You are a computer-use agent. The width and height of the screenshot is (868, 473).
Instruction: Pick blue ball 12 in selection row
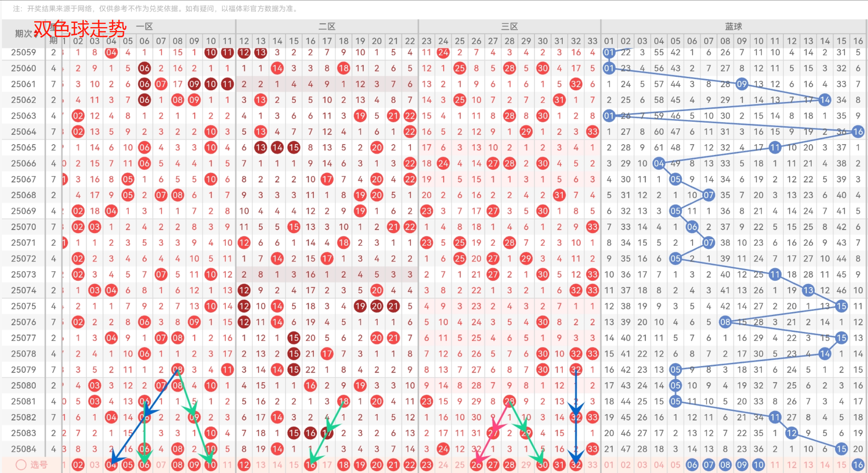(791, 464)
